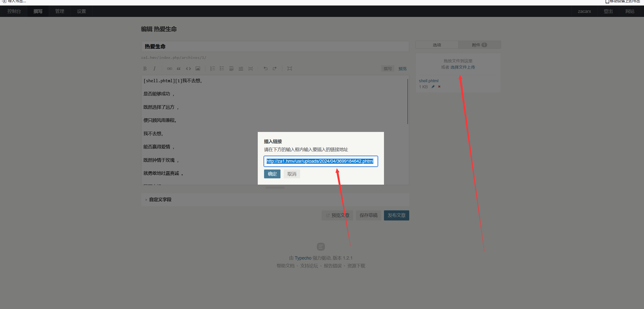The image size is (644, 309).
Task: Cancel the insert link dialog
Action: tap(292, 174)
